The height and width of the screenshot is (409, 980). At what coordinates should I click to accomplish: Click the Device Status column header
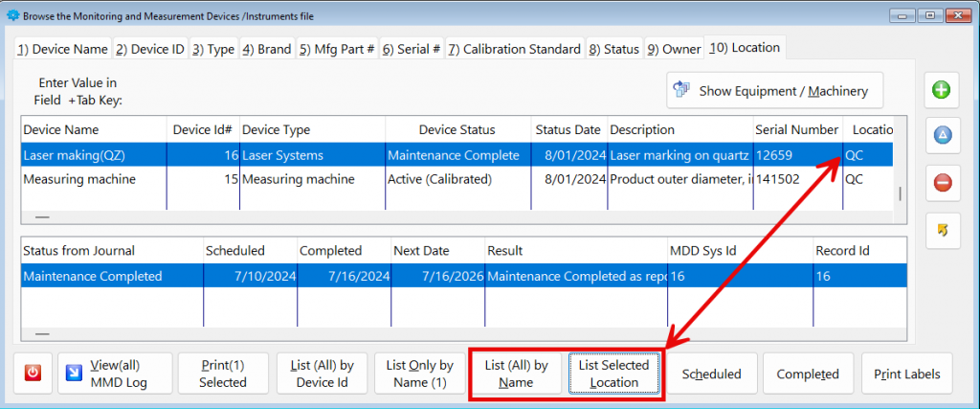click(458, 130)
